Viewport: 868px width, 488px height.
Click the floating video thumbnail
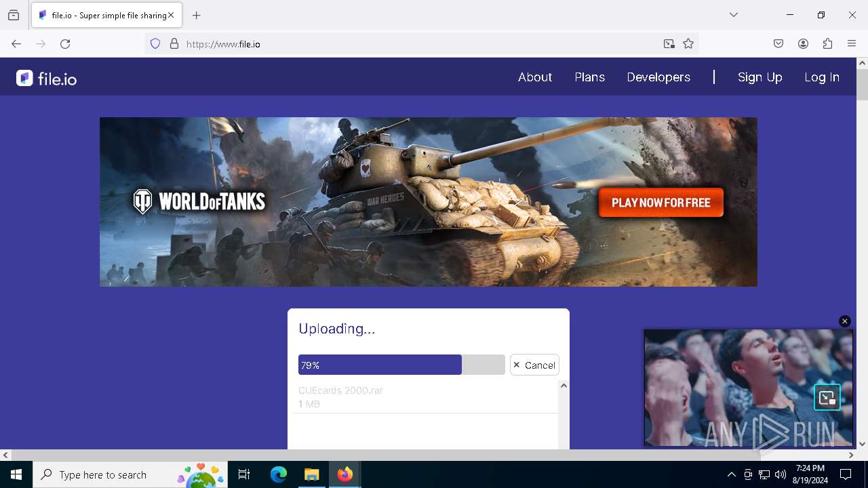(x=749, y=388)
